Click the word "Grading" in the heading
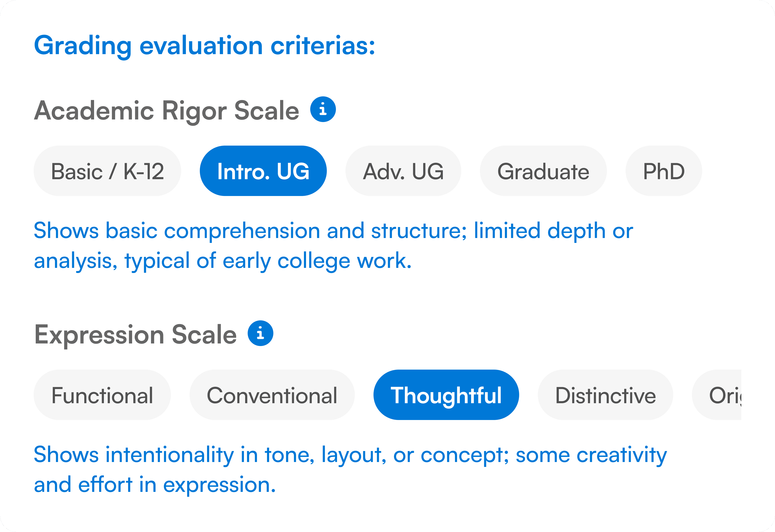775x532 pixels. coord(83,46)
